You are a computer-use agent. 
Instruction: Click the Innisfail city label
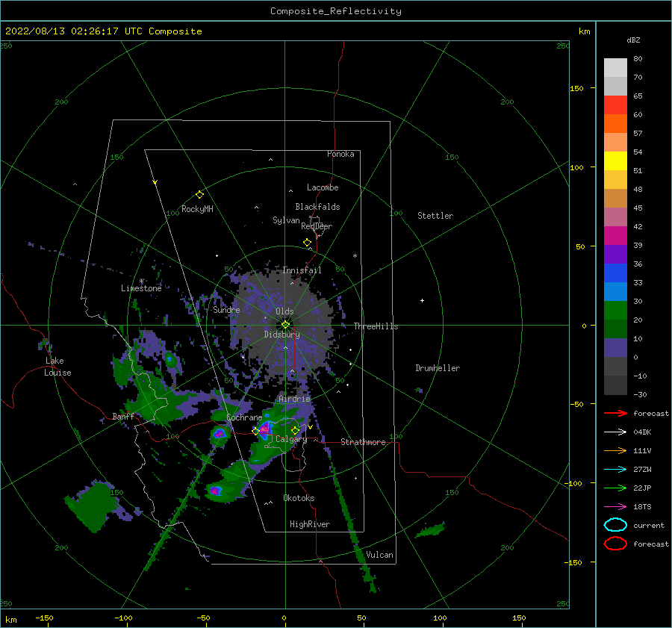coord(302,270)
